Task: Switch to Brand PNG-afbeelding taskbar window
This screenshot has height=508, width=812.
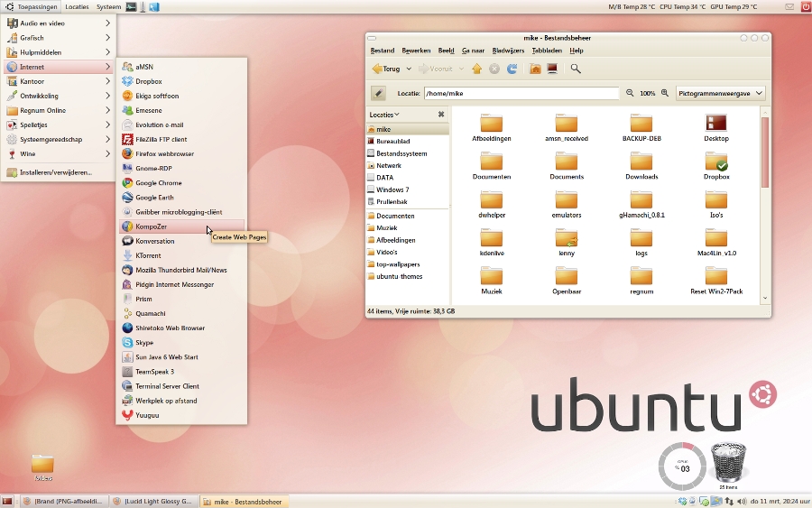Action: pos(64,502)
